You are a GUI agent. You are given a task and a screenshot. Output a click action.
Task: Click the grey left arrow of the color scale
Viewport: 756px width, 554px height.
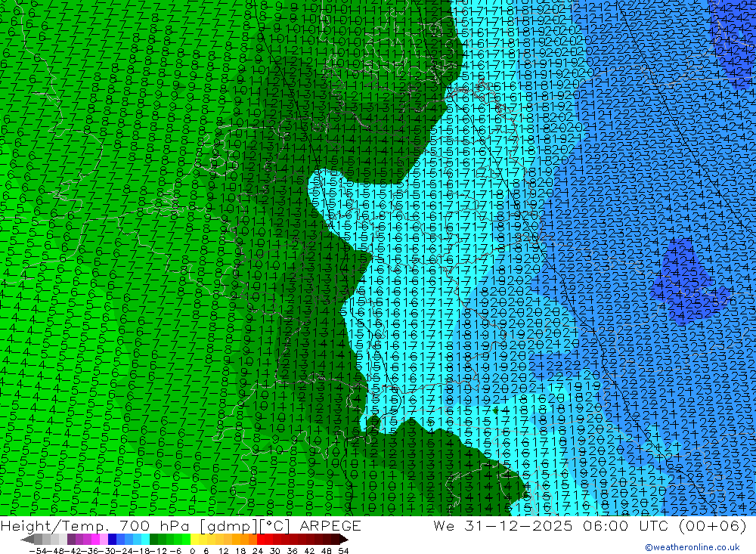[x=27, y=539]
